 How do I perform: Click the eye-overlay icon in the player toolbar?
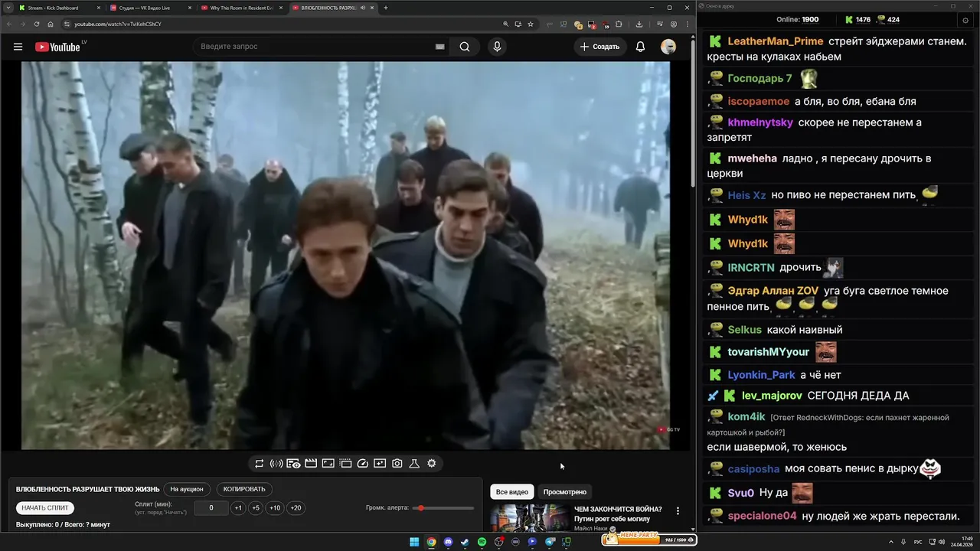tap(293, 464)
